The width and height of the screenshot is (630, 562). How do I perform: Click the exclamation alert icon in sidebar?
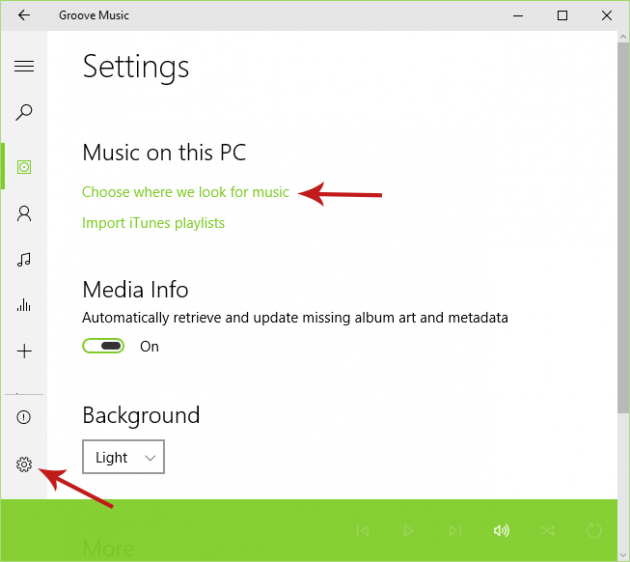(x=24, y=417)
